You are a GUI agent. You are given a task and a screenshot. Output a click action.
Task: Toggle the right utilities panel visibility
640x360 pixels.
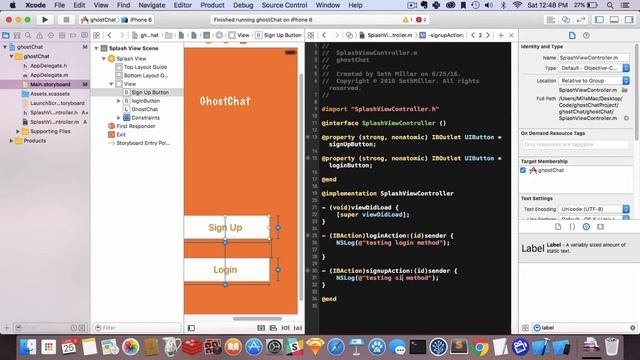coord(629,20)
